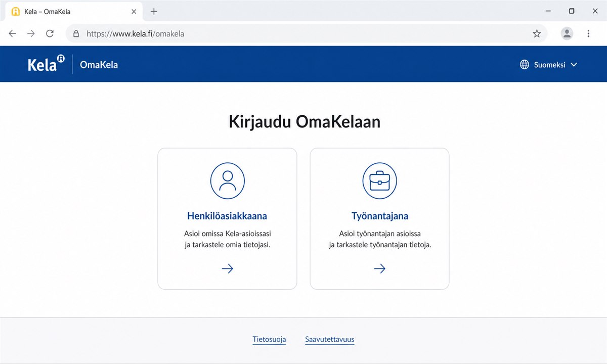Click the OmaKela header title
The height and width of the screenshot is (364, 607).
click(x=99, y=65)
